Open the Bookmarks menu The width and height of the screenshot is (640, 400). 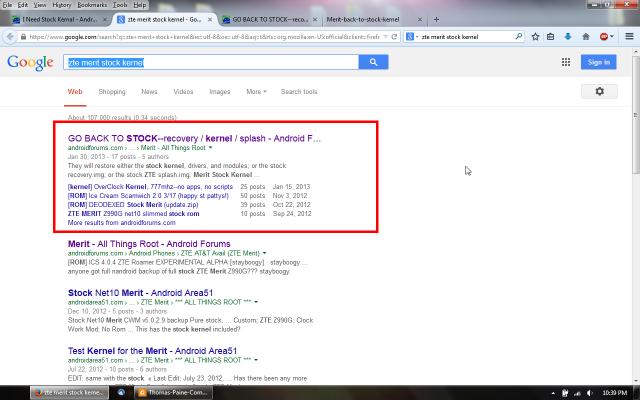[91, 5]
